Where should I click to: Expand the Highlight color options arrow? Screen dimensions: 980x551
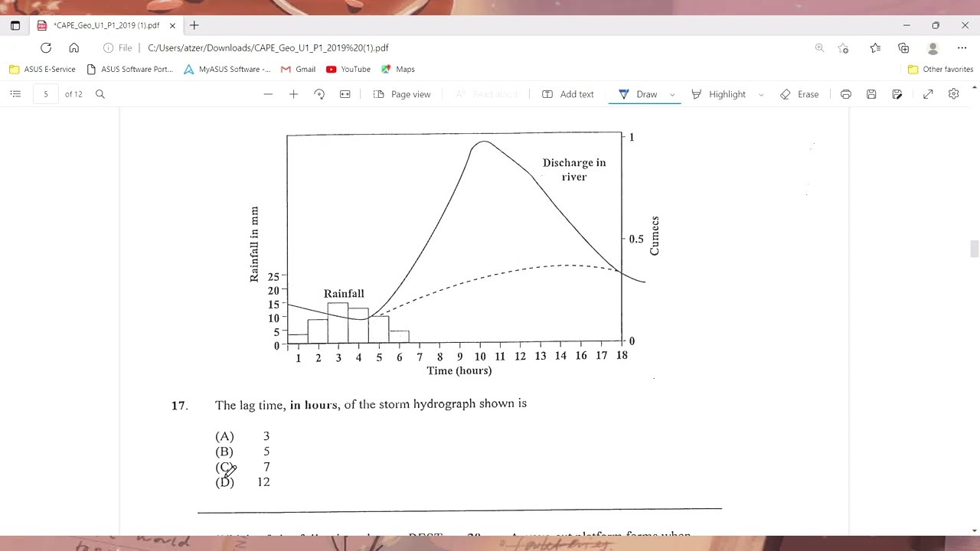(760, 95)
